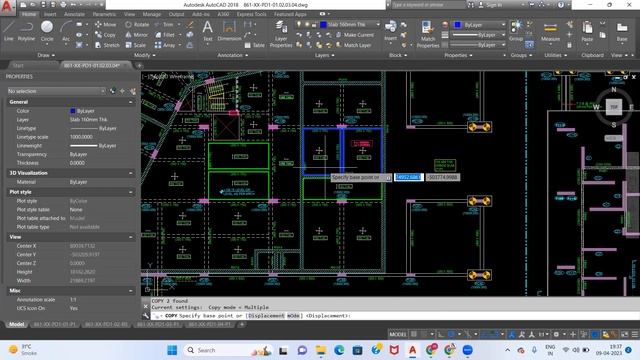Image resolution: width=640 pixels, height=360 pixels.
Task: Open the Measure utility
Action: click(x=550, y=32)
